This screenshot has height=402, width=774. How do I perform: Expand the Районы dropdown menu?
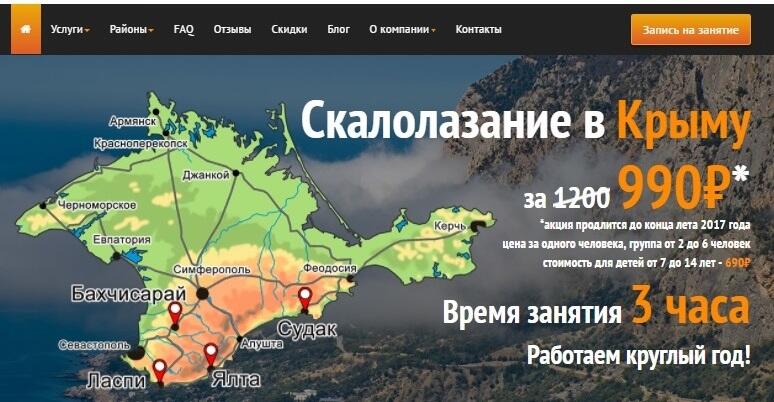[x=131, y=30]
